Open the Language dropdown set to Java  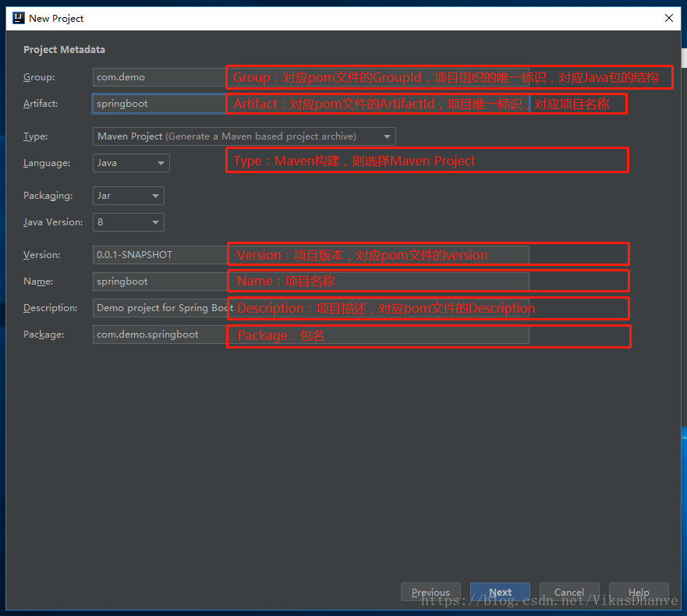[131, 163]
